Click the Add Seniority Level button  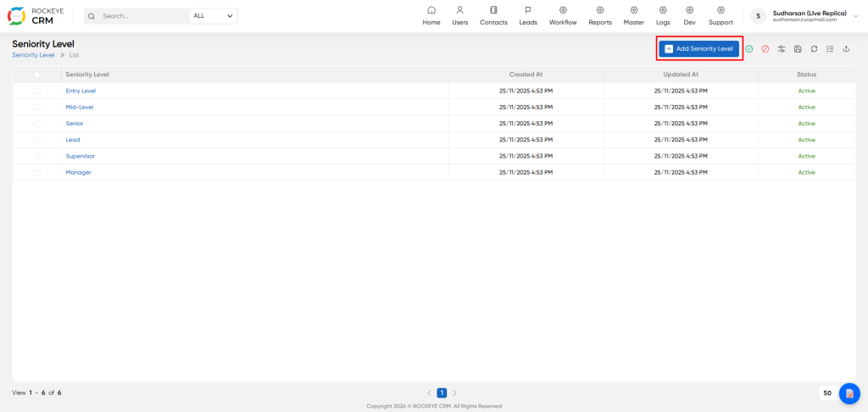(698, 48)
